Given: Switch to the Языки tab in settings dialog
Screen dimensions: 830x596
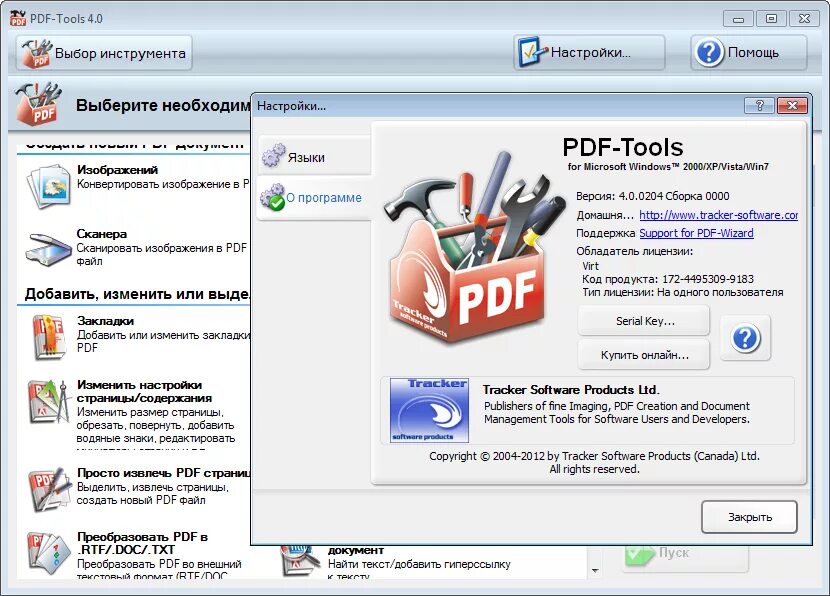Looking at the screenshot, I should tap(315, 156).
